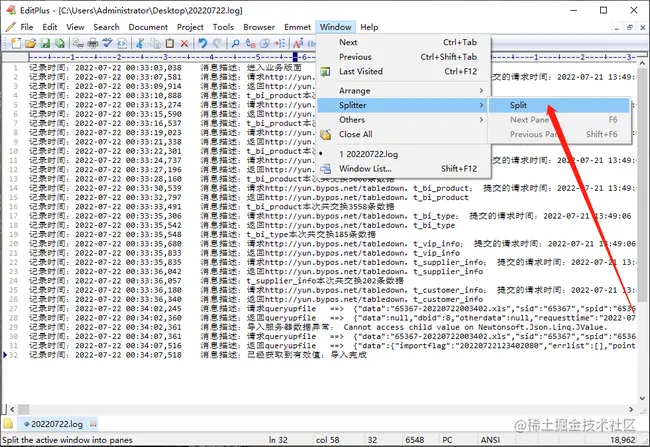Click the Undo arrow icon
650x447 pixels.
(x=202, y=43)
